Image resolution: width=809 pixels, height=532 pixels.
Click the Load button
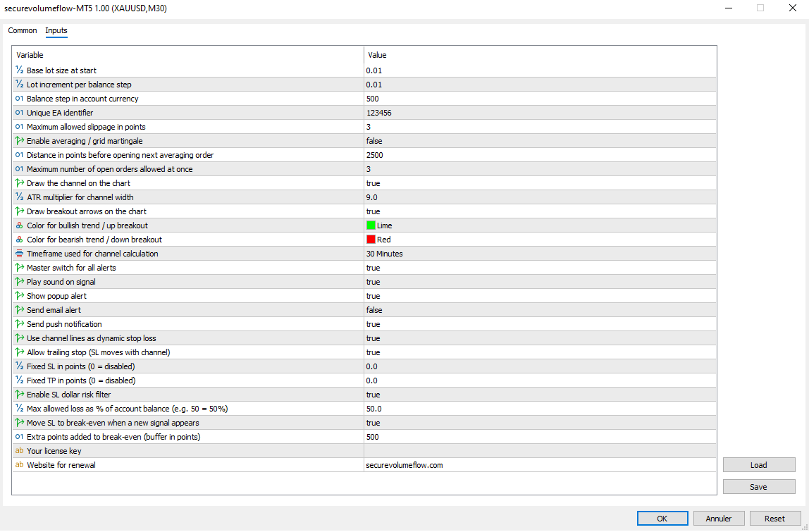click(x=759, y=464)
